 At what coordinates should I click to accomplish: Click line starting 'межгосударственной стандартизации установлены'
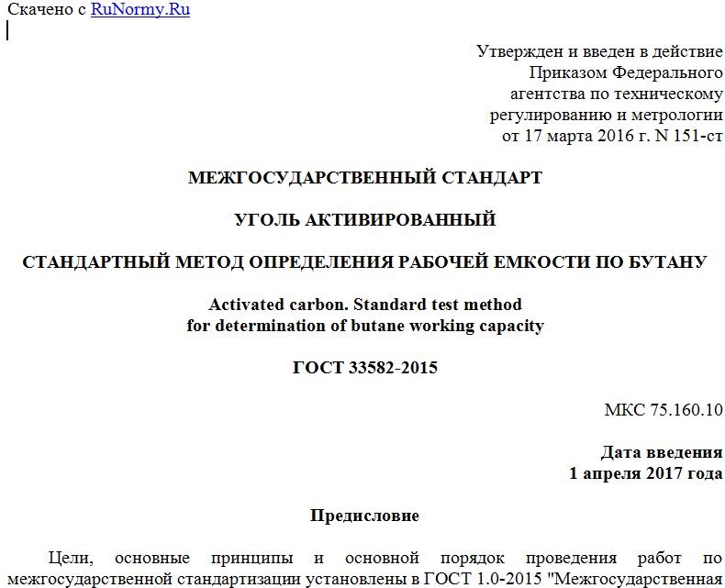pyautogui.click(x=365, y=579)
